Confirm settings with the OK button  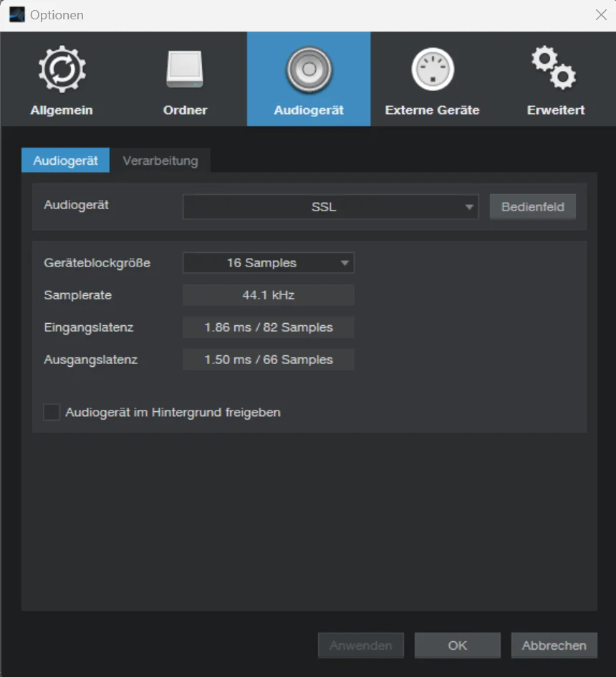(x=458, y=645)
